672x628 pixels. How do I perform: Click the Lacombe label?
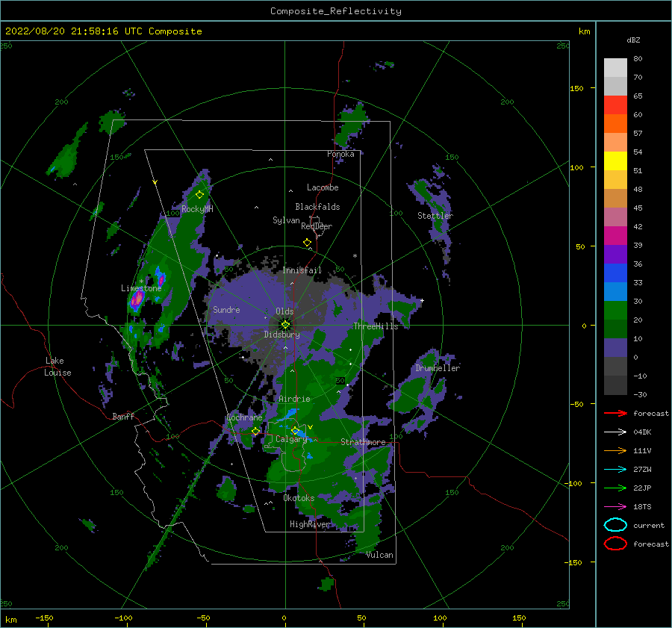pyautogui.click(x=323, y=187)
